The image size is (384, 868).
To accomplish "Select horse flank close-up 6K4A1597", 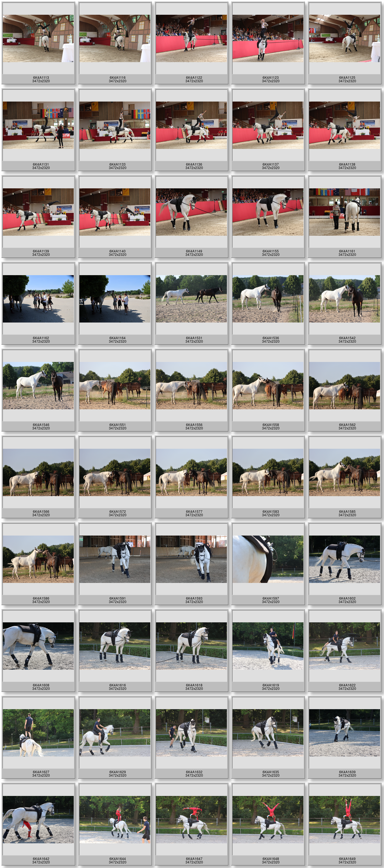I will tap(268, 559).
